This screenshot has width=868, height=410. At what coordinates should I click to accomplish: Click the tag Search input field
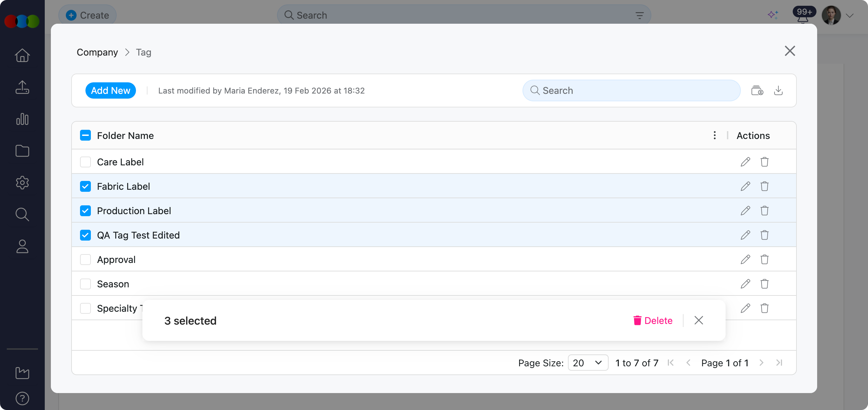pos(631,90)
